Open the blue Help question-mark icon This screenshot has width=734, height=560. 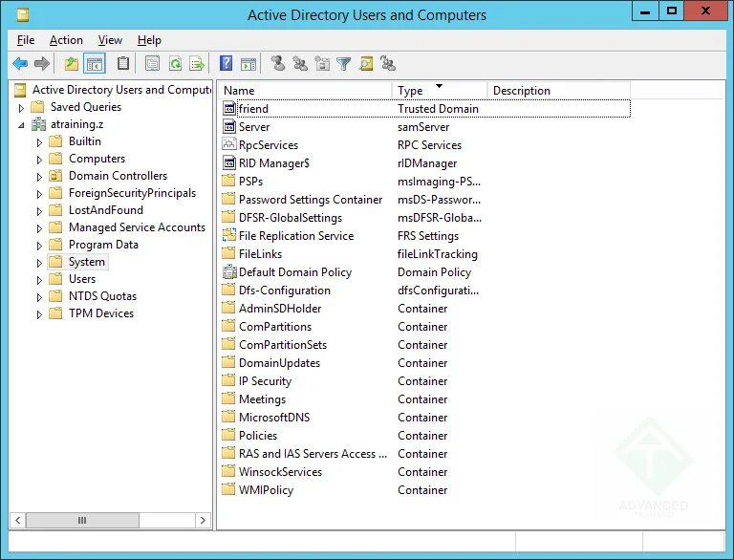point(227,63)
